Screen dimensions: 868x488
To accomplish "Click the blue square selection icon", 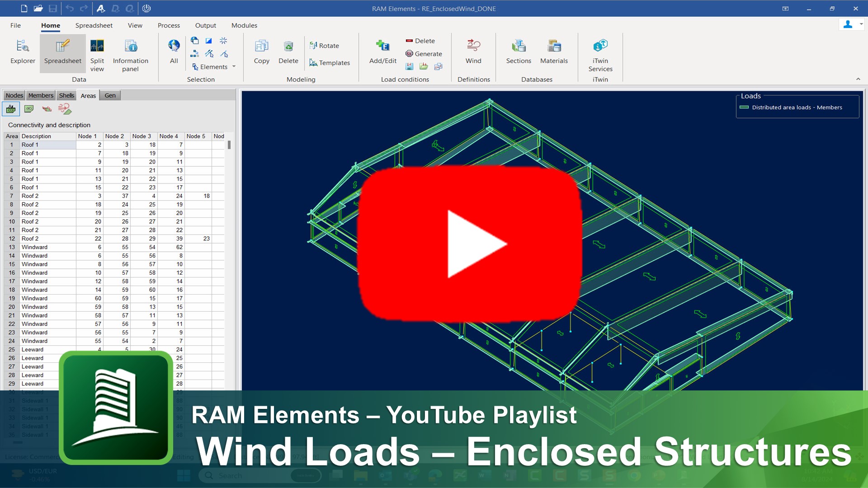I will pos(209,41).
